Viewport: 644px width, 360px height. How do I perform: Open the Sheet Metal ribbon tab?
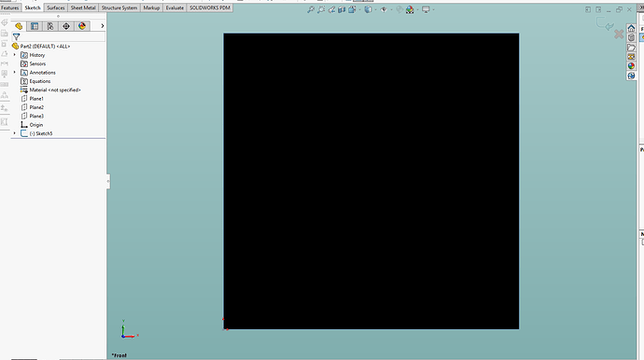coord(83,7)
